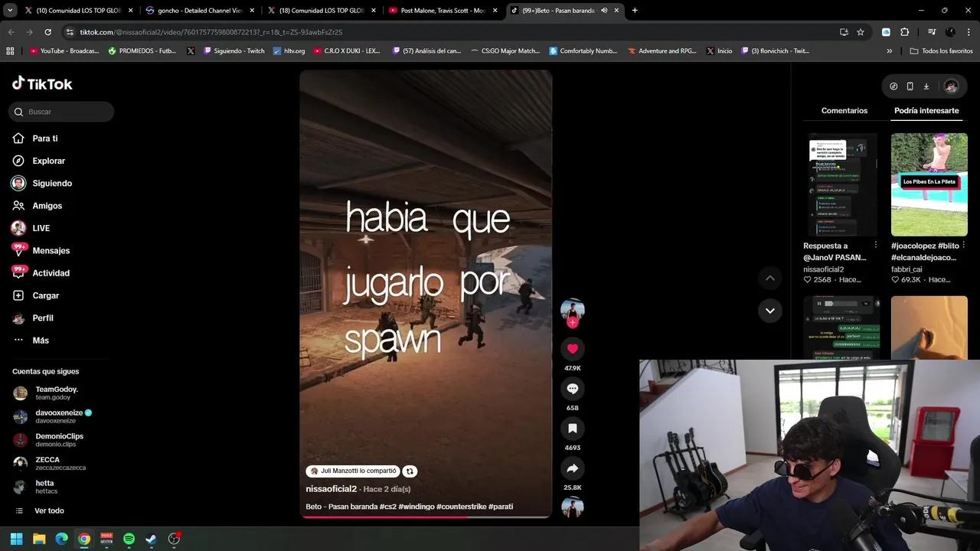Bookmark this page with the star icon

(861, 32)
